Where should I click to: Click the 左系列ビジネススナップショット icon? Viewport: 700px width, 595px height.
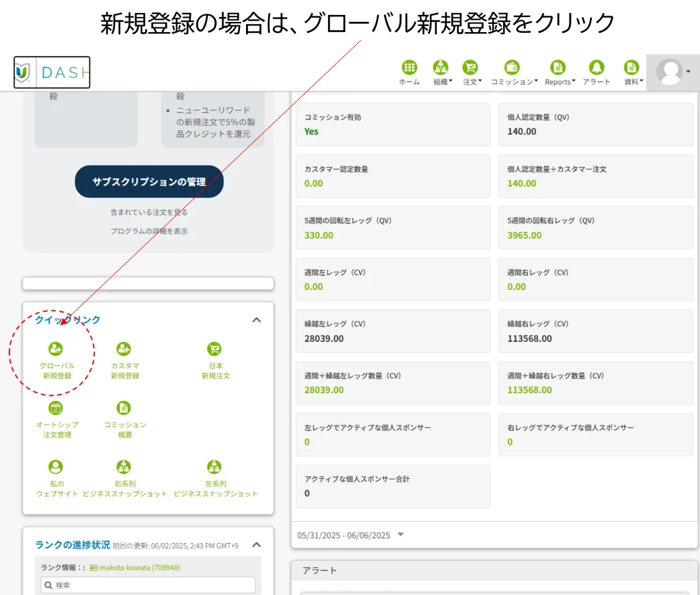tap(214, 467)
